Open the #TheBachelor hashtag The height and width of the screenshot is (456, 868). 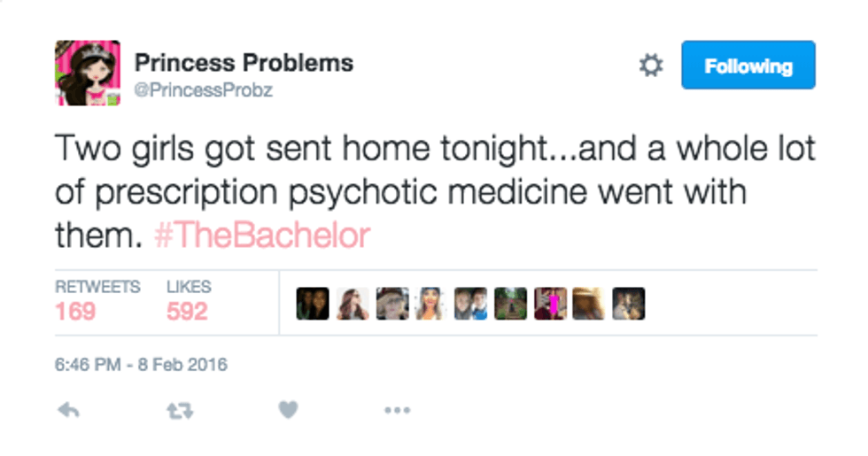click(x=261, y=237)
